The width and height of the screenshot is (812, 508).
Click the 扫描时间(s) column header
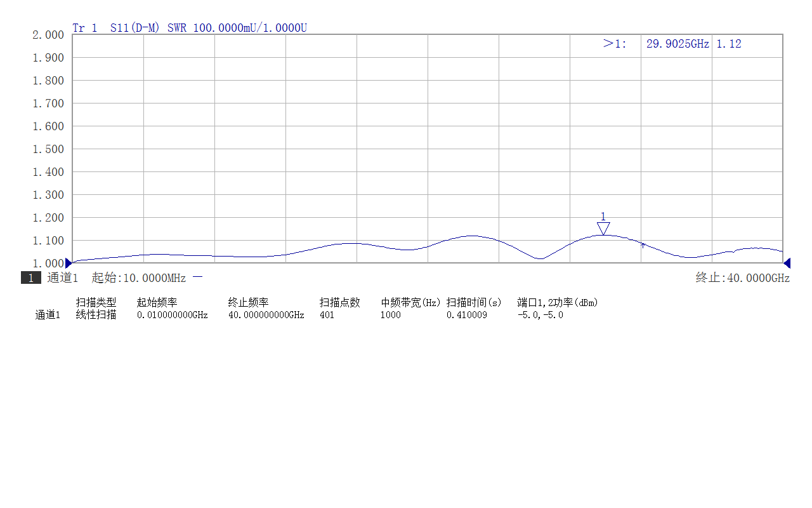point(474,302)
